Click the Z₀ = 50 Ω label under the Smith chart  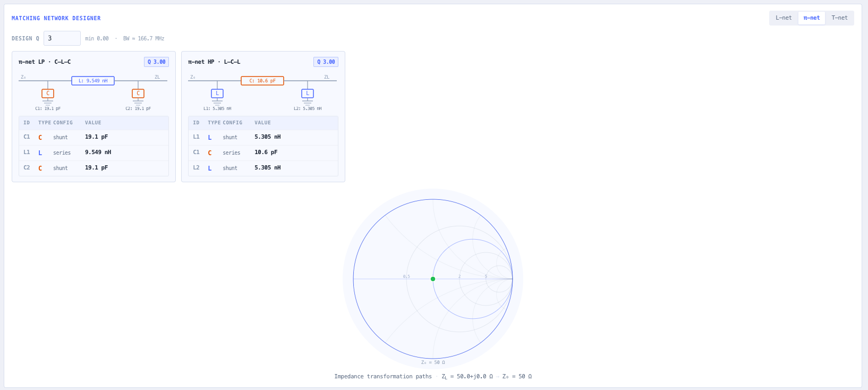pos(433,362)
